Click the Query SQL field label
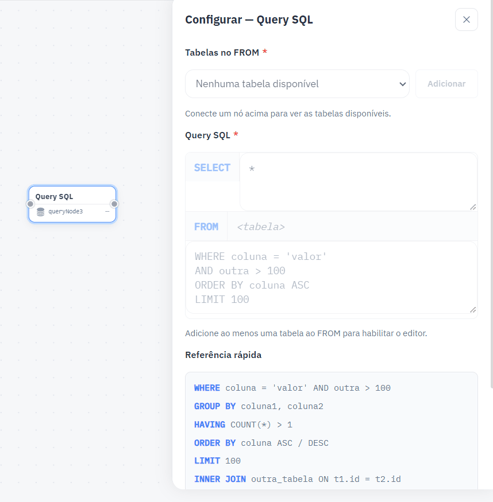This screenshot has width=493, height=502. pyautogui.click(x=207, y=135)
